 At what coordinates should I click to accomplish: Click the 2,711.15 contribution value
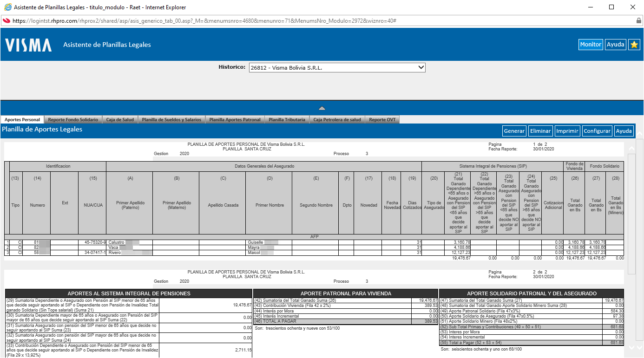(x=243, y=350)
